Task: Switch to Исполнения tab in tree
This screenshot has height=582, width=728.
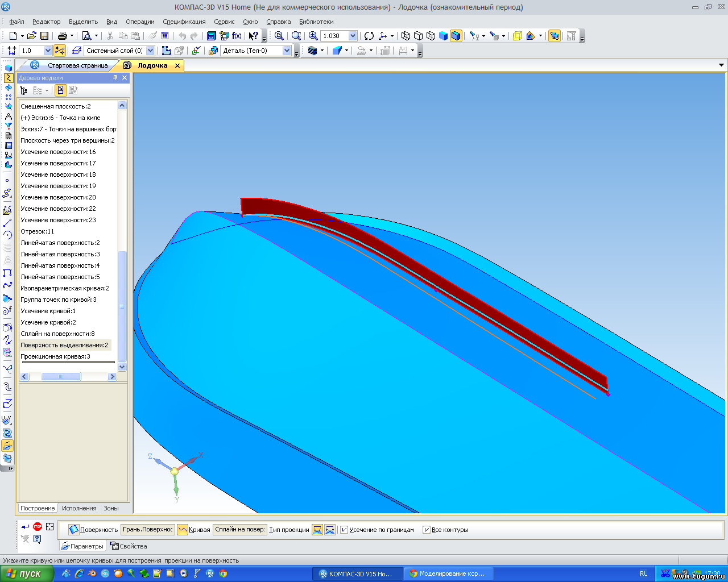Action: click(79, 508)
